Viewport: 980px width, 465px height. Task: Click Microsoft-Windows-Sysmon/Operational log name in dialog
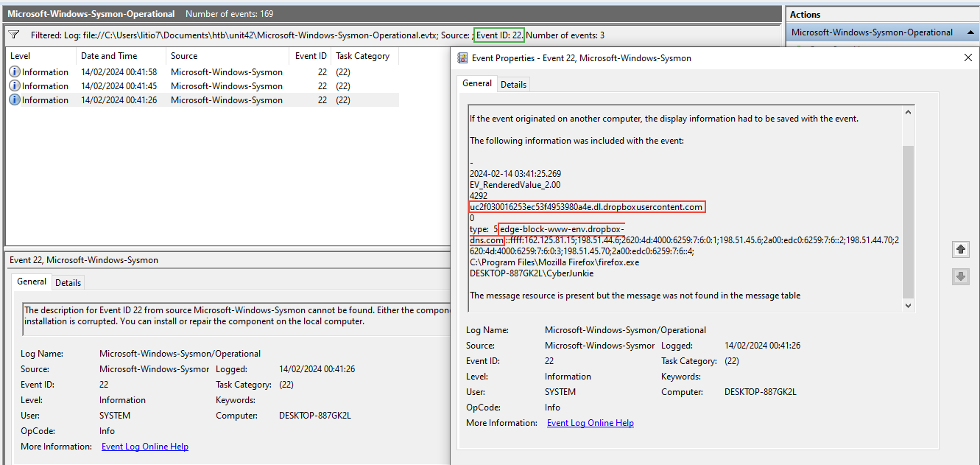[625, 330]
